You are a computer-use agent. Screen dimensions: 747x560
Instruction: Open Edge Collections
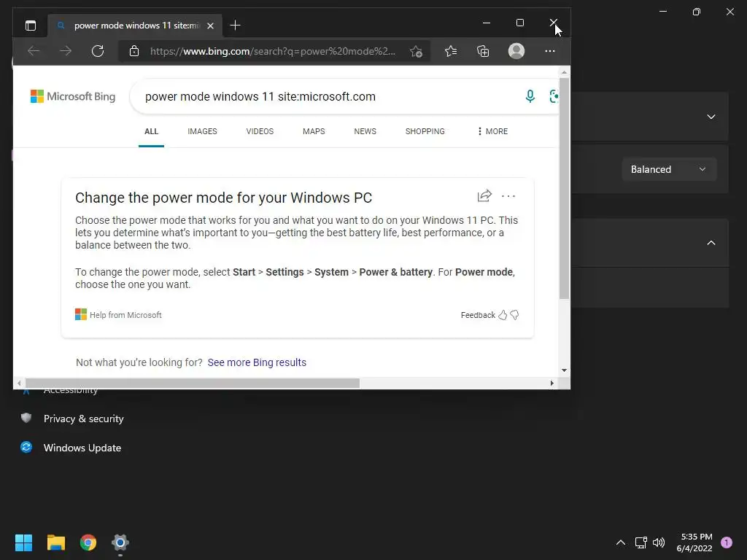click(x=483, y=51)
